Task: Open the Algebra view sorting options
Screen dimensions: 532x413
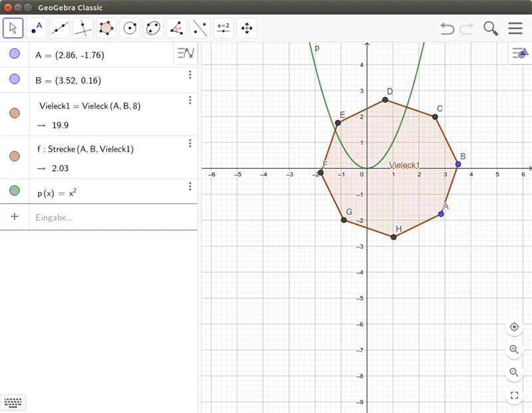Action: click(185, 53)
